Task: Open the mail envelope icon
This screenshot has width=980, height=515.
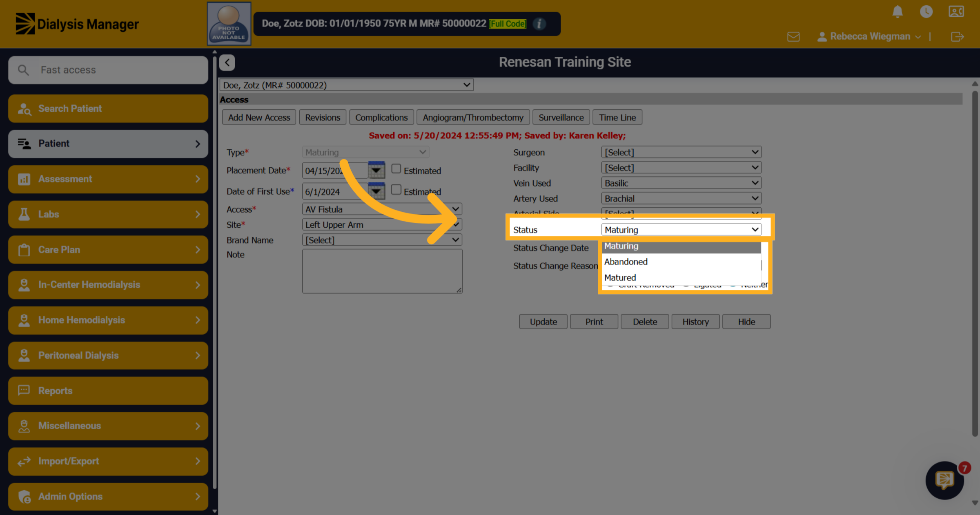Action: [793, 37]
